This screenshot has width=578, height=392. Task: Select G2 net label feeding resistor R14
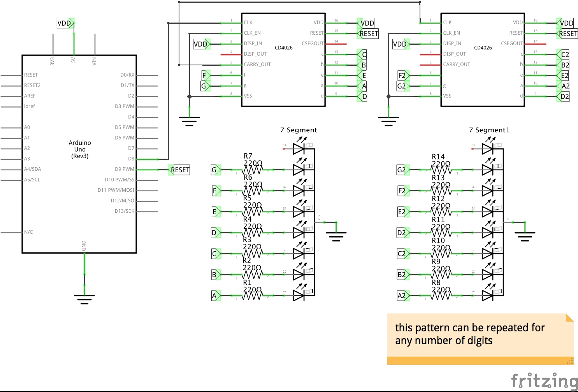403,170
